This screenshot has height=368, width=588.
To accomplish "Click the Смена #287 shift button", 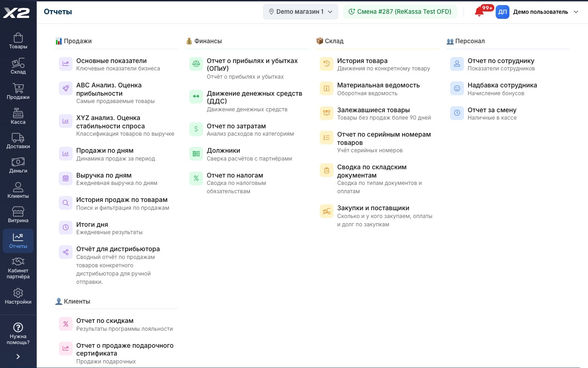I will pos(400,12).
